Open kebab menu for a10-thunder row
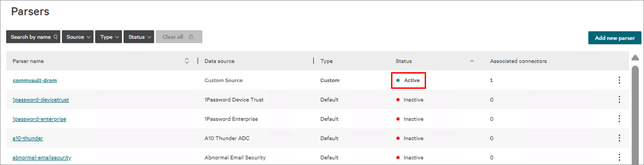This screenshot has height=165, width=644. pos(619,138)
